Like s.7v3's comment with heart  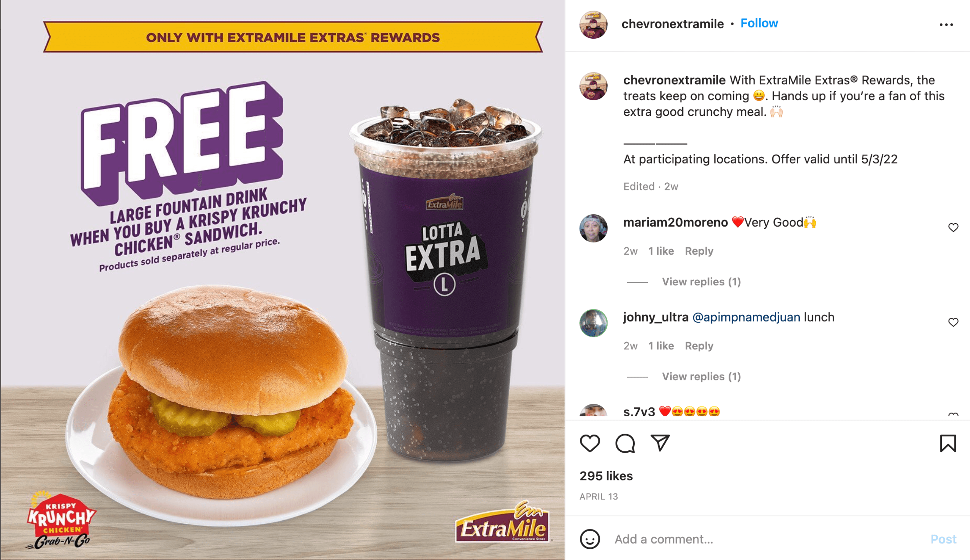[953, 415]
